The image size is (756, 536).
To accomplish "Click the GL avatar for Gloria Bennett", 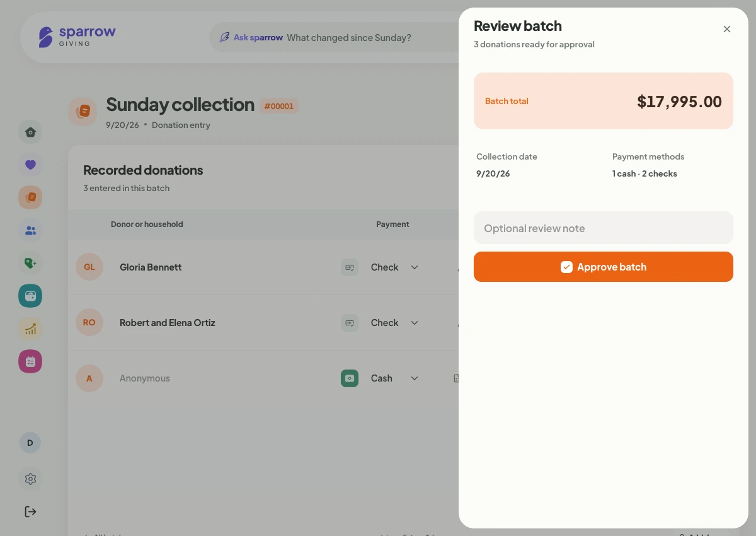I will coord(89,267).
